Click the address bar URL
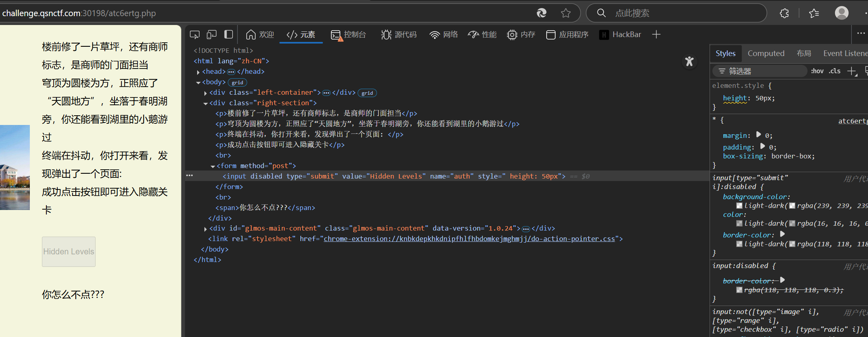The image size is (868, 337). [79, 13]
